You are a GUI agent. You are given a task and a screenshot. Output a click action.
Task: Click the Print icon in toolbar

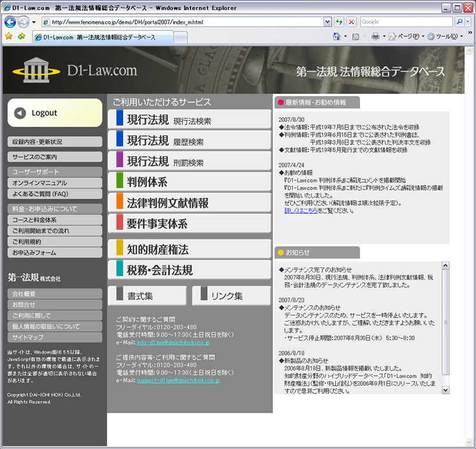click(x=375, y=37)
